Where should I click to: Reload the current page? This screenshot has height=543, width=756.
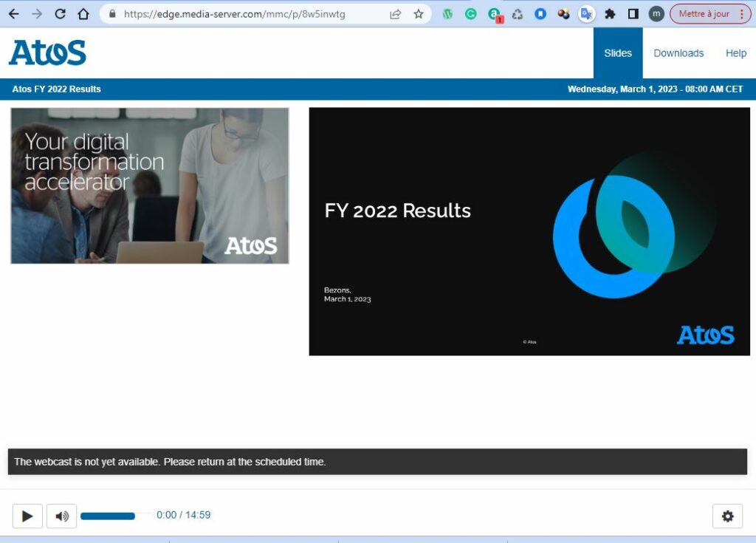tap(60, 14)
